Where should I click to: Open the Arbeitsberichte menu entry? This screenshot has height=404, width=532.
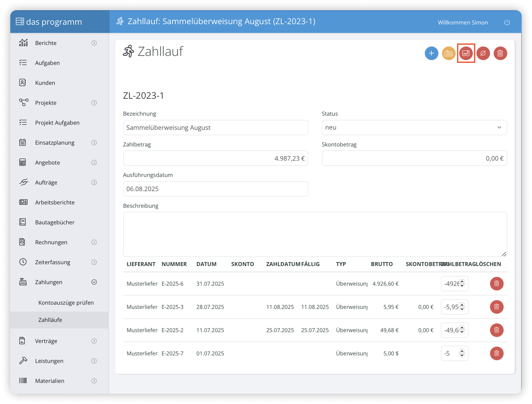55,202
